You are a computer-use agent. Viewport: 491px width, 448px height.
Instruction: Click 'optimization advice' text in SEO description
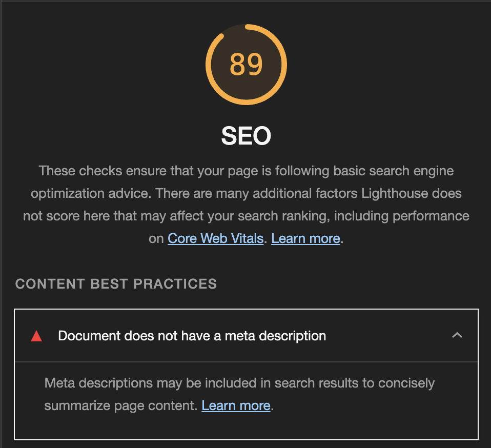tap(91, 193)
